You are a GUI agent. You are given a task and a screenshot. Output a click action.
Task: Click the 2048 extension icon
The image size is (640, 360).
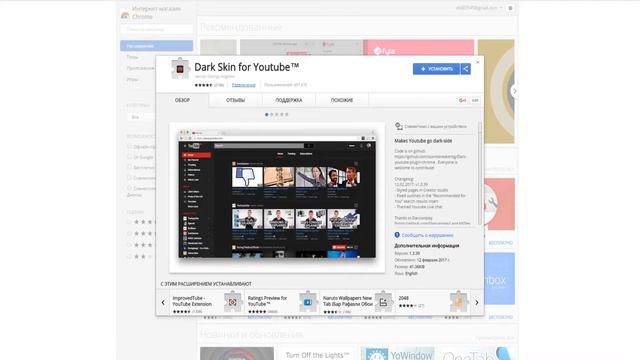point(458,302)
